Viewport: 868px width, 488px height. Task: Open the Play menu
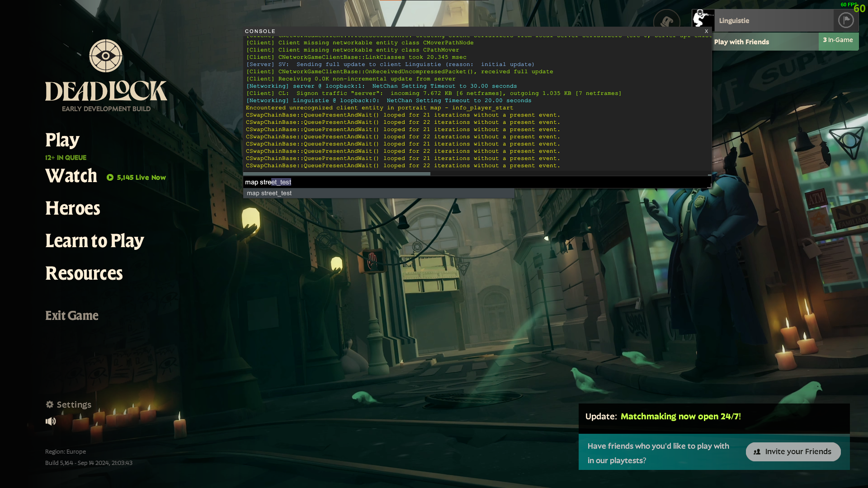[x=62, y=140]
